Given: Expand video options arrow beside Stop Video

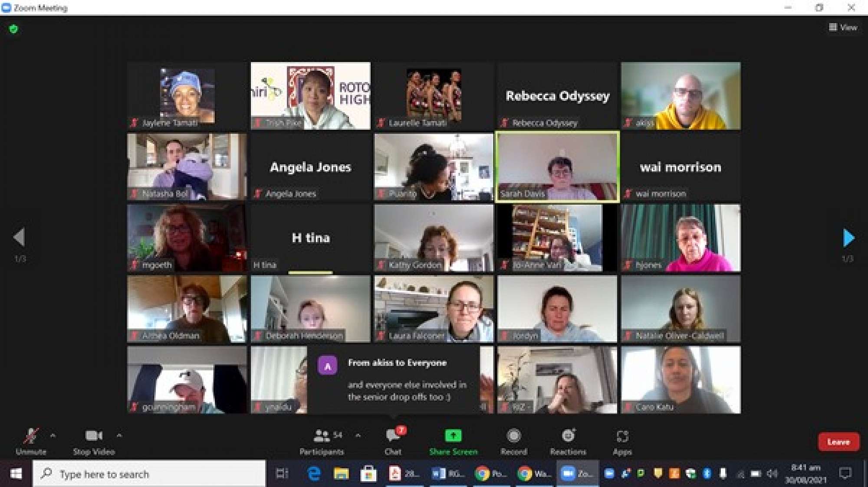Looking at the screenshot, I should 119,435.
